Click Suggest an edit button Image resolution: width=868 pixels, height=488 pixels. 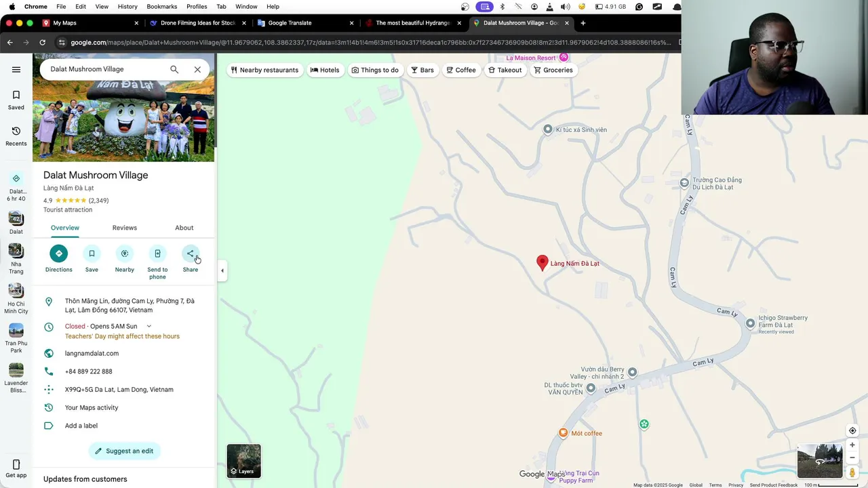pyautogui.click(x=124, y=451)
